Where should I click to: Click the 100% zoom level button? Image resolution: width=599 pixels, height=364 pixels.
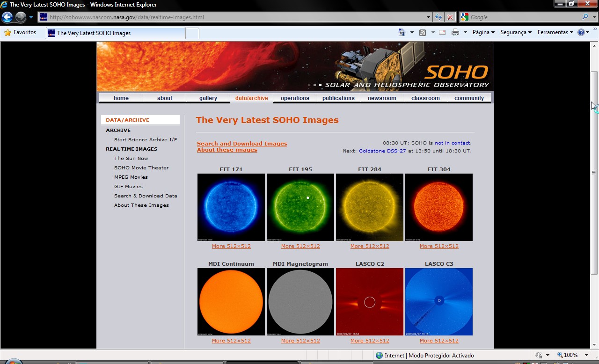pyautogui.click(x=567, y=355)
